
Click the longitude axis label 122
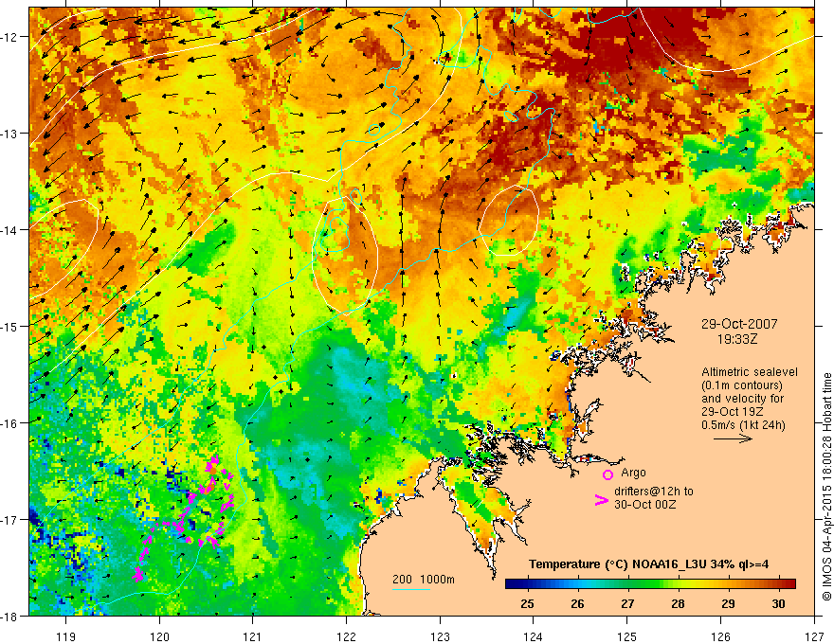coord(346,636)
